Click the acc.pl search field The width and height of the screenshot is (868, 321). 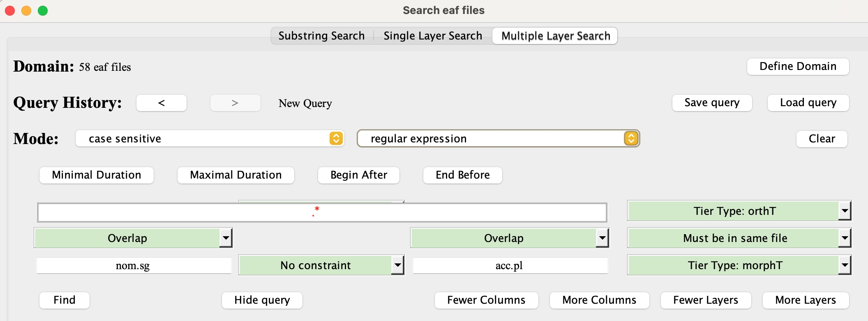point(510,265)
